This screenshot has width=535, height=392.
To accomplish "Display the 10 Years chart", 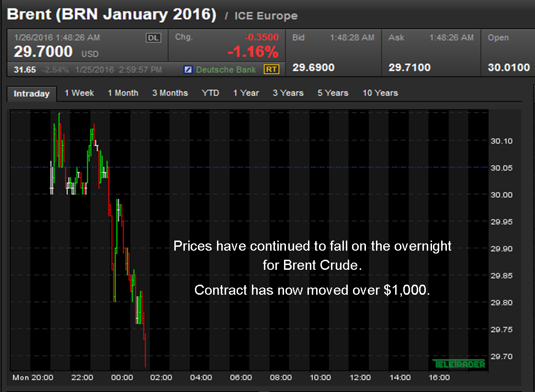I will click(380, 93).
